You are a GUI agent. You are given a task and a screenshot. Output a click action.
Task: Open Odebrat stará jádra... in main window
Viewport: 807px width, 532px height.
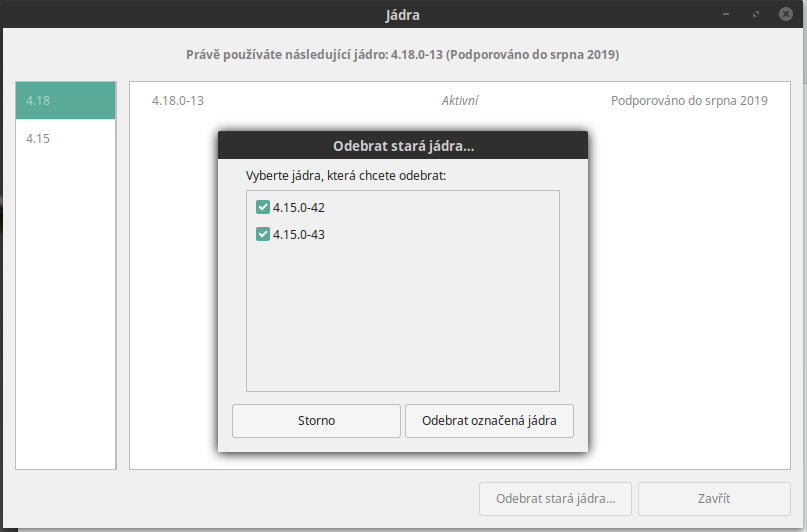555,499
